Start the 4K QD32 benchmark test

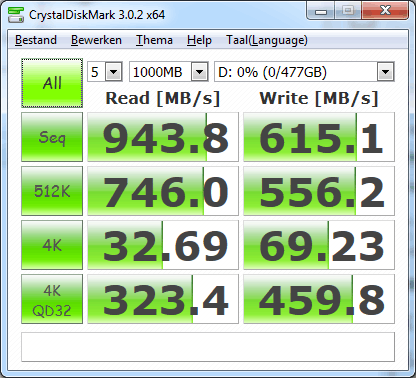[52, 299]
